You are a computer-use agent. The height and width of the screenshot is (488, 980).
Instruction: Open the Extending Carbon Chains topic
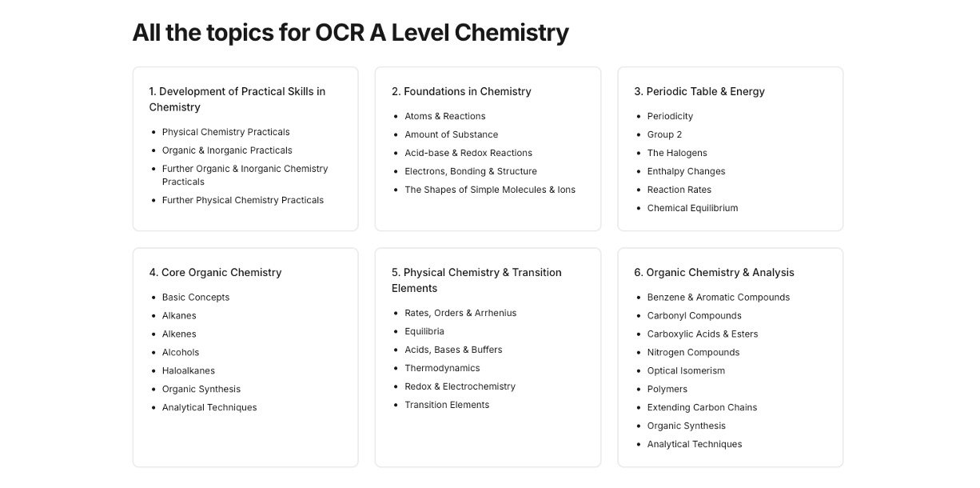pyautogui.click(x=702, y=407)
